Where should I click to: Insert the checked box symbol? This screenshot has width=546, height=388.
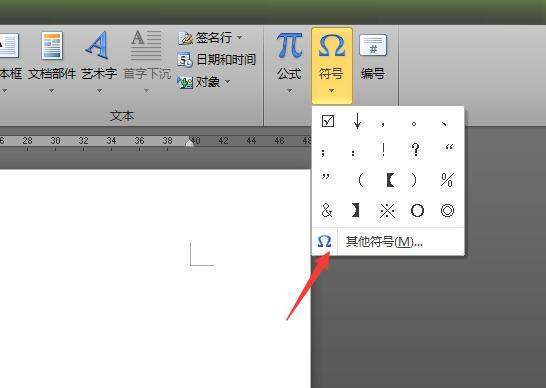coord(328,121)
